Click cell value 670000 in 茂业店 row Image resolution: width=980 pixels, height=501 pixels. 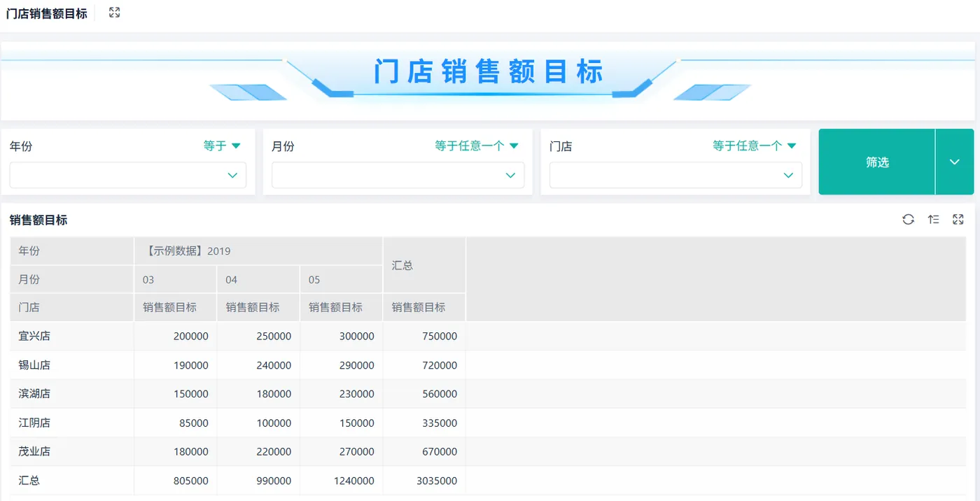440,452
